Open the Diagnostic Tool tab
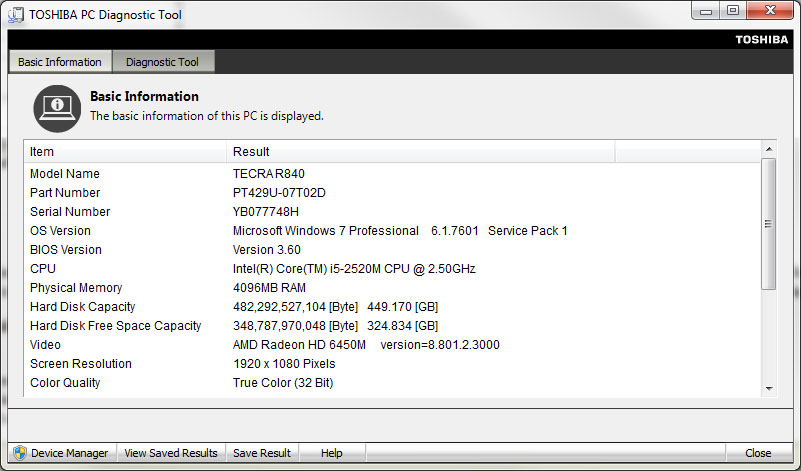 [163, 62]
